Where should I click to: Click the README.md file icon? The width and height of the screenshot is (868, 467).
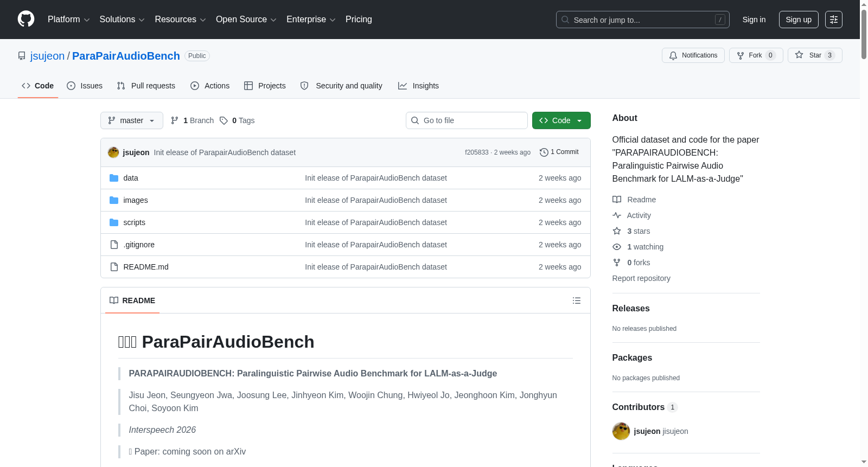(114, 267)
